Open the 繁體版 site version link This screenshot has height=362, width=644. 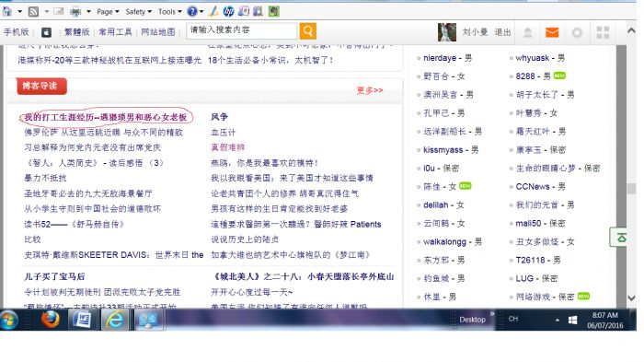pos(76,32)
